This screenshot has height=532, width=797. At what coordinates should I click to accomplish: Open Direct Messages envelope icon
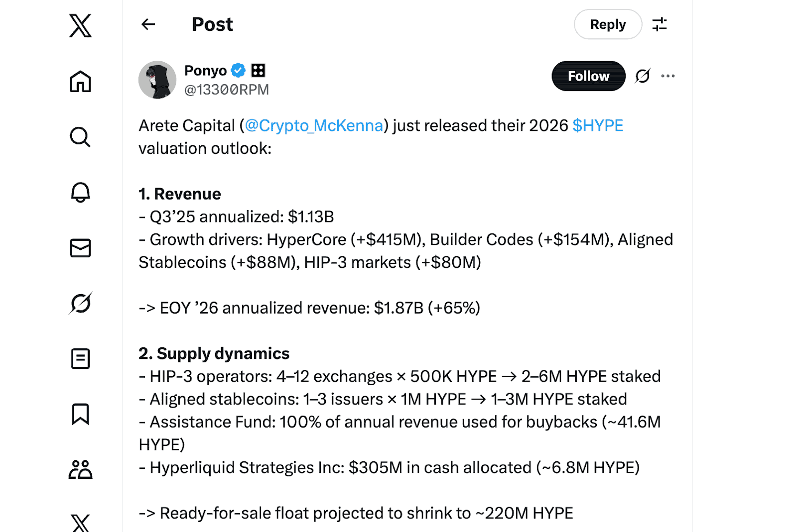(80, 248)
